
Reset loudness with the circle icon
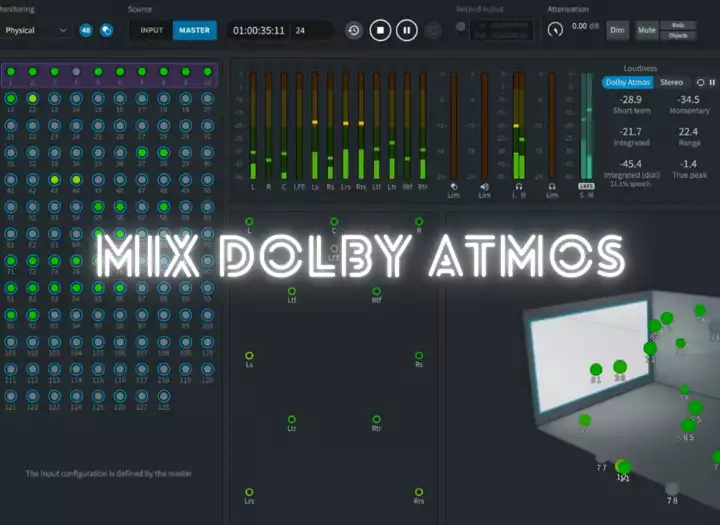coord(700,83)
